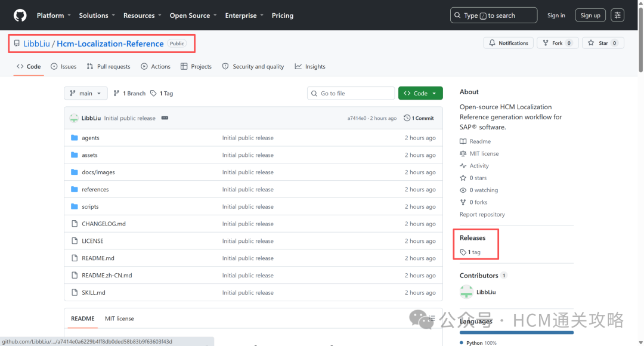Open the Activity link in About
Viewport: 644px width, 346px height.
click(475, 166)
